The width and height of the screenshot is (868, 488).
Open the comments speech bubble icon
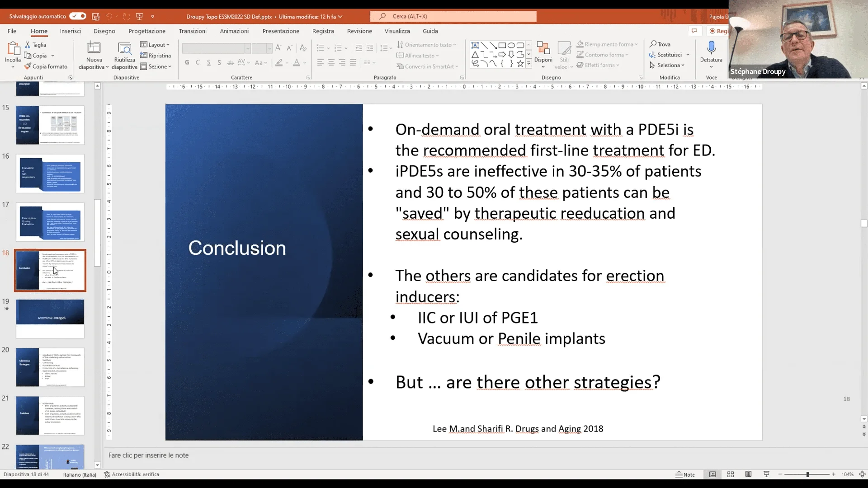click(x=694, y=31)
